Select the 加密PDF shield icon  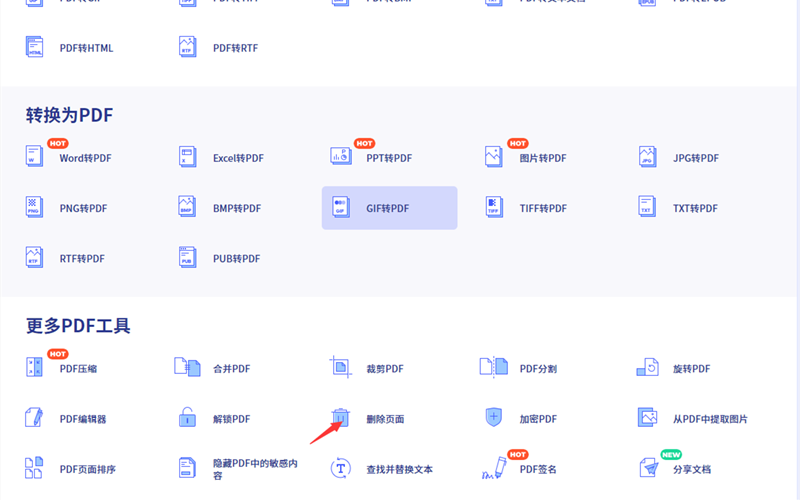[494, 418]
